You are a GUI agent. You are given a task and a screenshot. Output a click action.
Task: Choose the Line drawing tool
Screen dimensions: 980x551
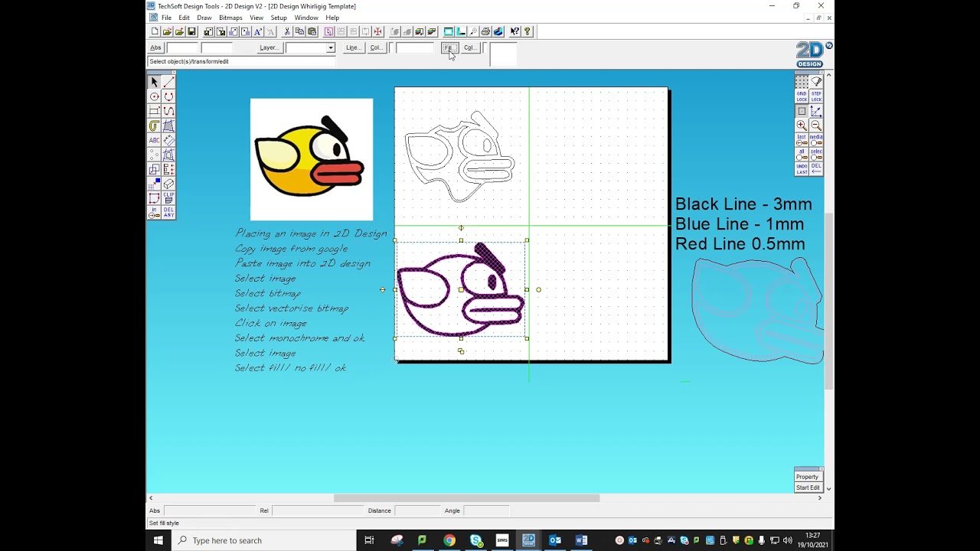click(168, 82)
